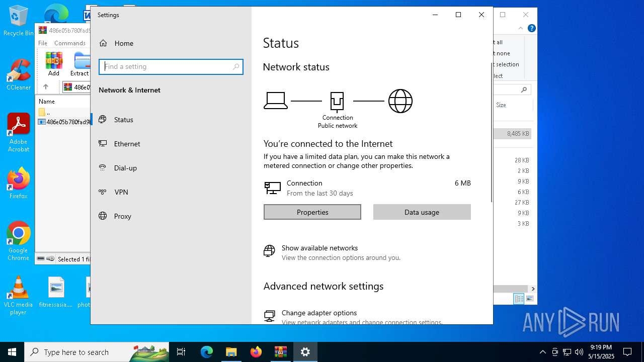
Task: Click the Extract toolbar icon in WinRAR
Action: [80, 64]
